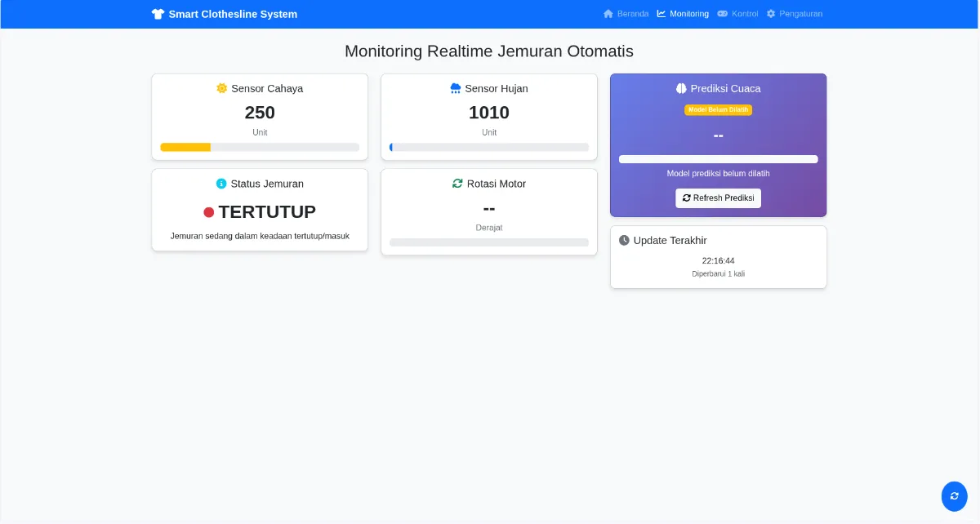Click the t-shirt logo icon in navbar
This screenshot has height=524, width=980.
(158, 14)
